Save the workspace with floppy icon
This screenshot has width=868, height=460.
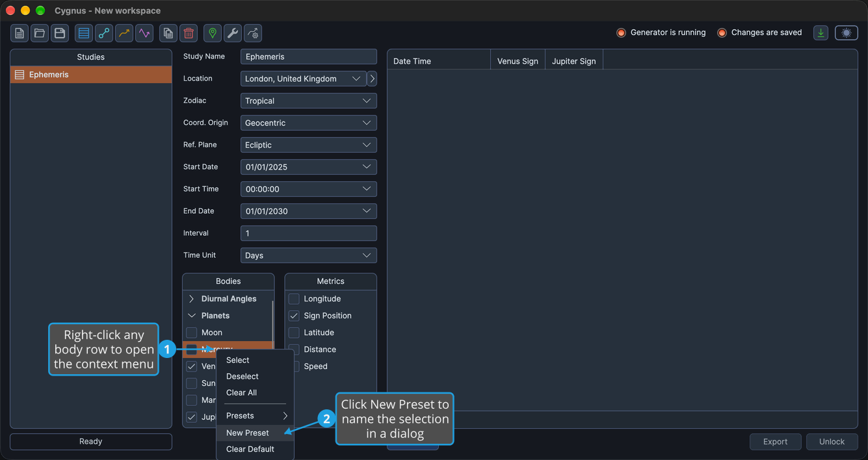[60, 33]
